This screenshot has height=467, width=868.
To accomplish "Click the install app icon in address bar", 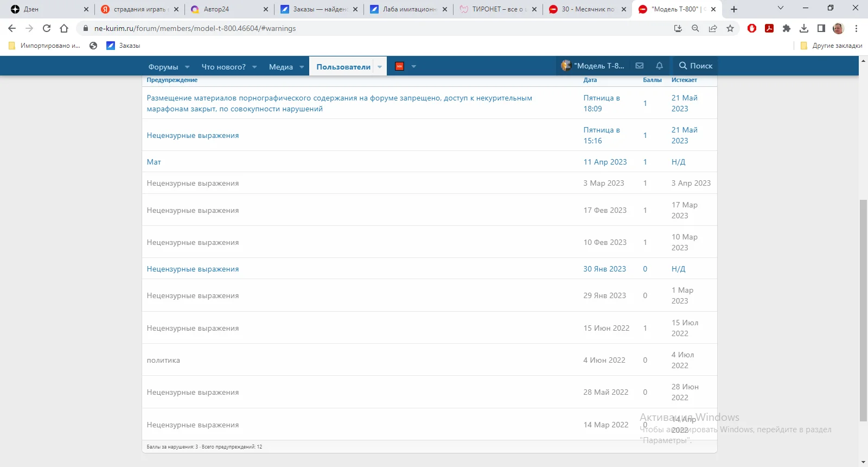I will pos(678,28).
